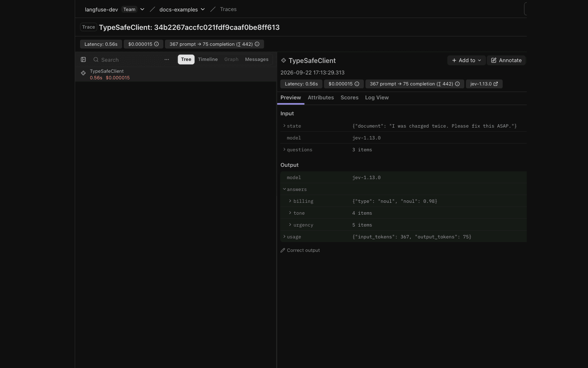
Task: Click info icon in detail panel token badge
Action: point(457,84)
